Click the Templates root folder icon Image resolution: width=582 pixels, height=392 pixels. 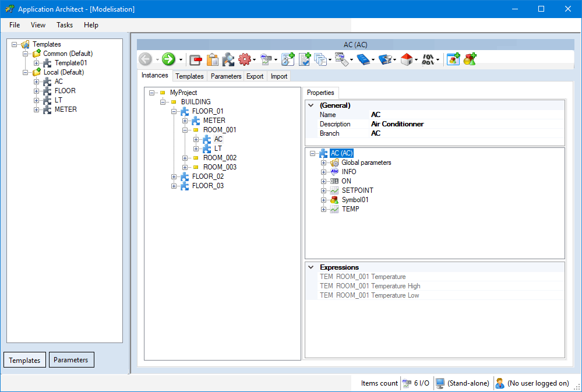click(x=26, y=44)
